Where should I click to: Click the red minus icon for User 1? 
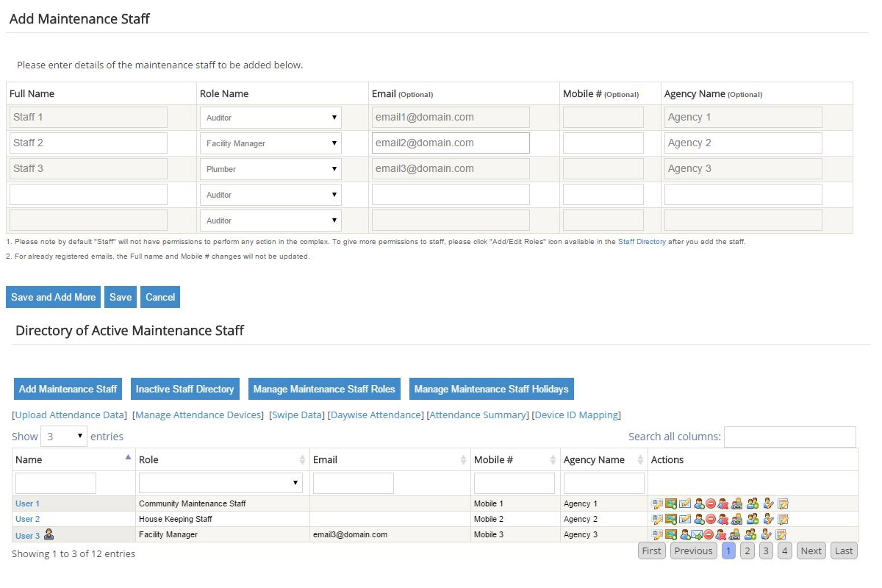coord(711,503)
